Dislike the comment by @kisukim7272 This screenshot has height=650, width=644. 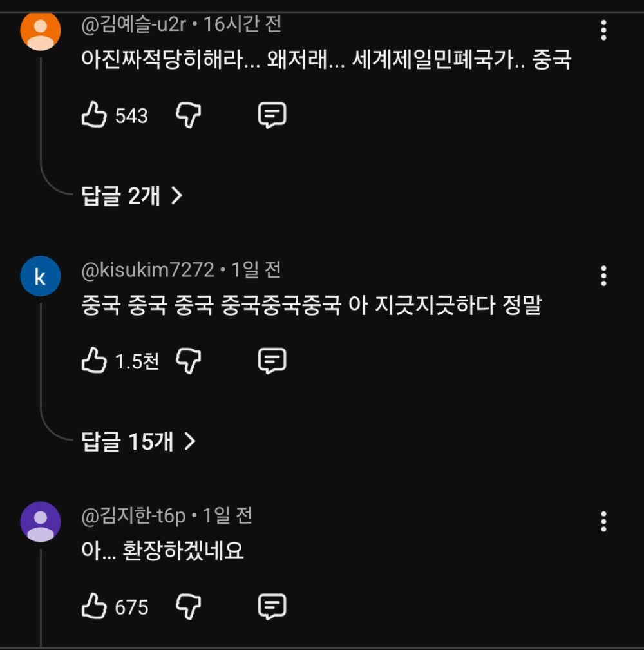click(x=188, y=361)
